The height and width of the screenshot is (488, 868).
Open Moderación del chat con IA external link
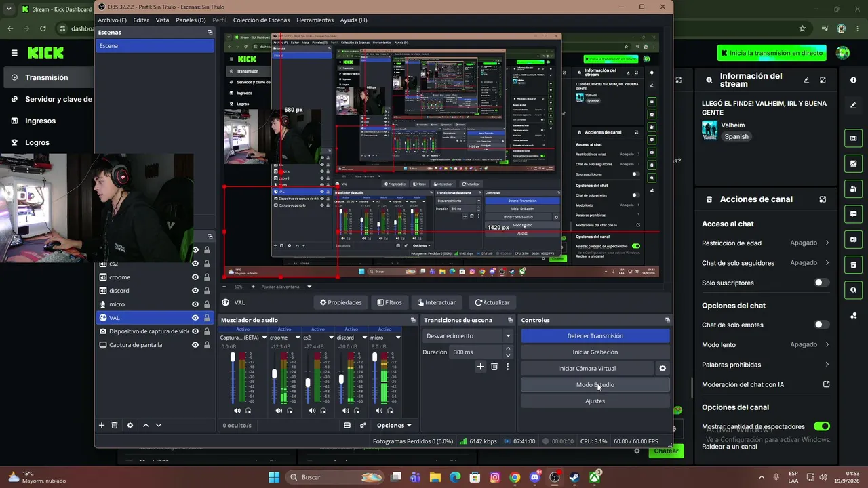click(826, 384)
